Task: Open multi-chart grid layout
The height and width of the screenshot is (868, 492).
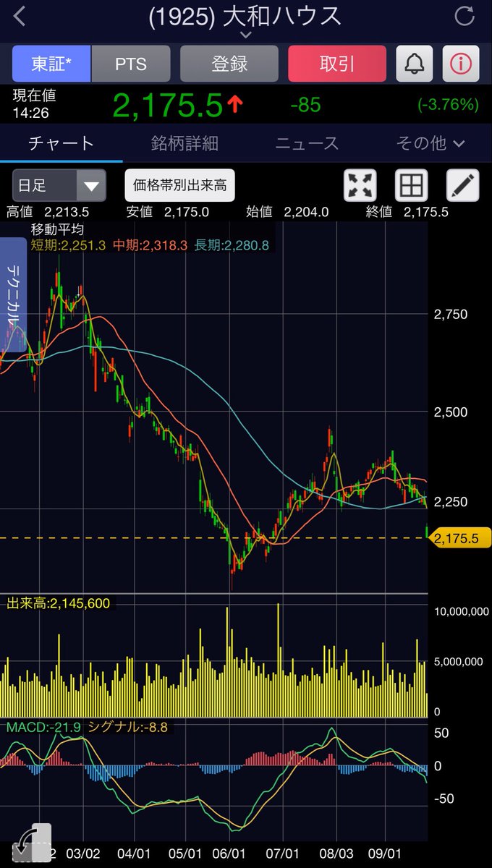Action: (x=411, y=185)
